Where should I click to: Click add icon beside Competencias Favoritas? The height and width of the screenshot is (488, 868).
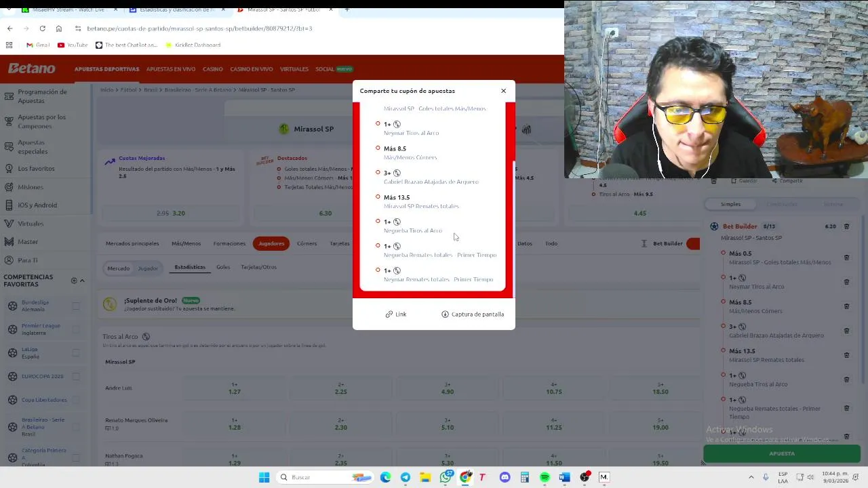(74, 281)
